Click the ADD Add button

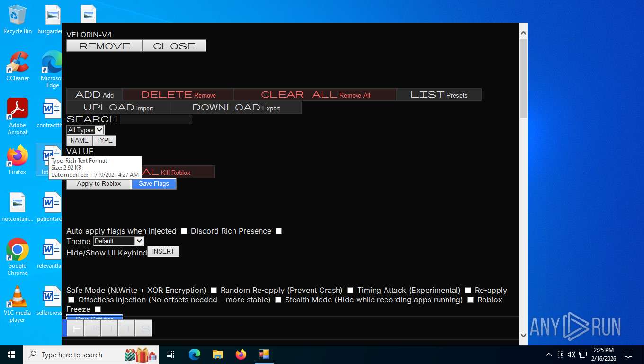pos(94,95)
